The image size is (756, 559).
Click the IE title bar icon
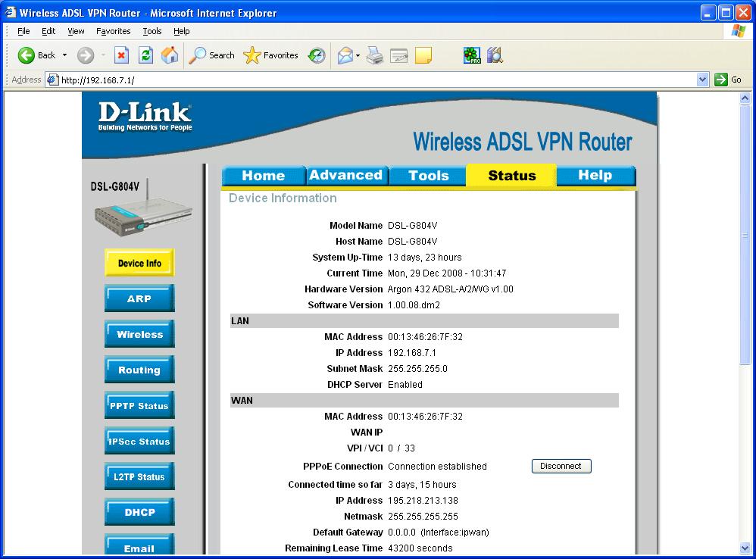(x=10, y=13)
